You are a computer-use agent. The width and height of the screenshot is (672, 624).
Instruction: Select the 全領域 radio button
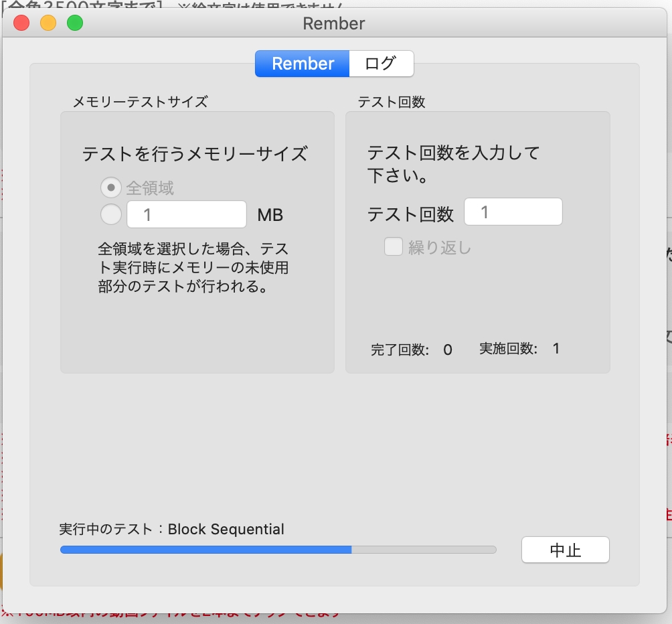[111, 187]
